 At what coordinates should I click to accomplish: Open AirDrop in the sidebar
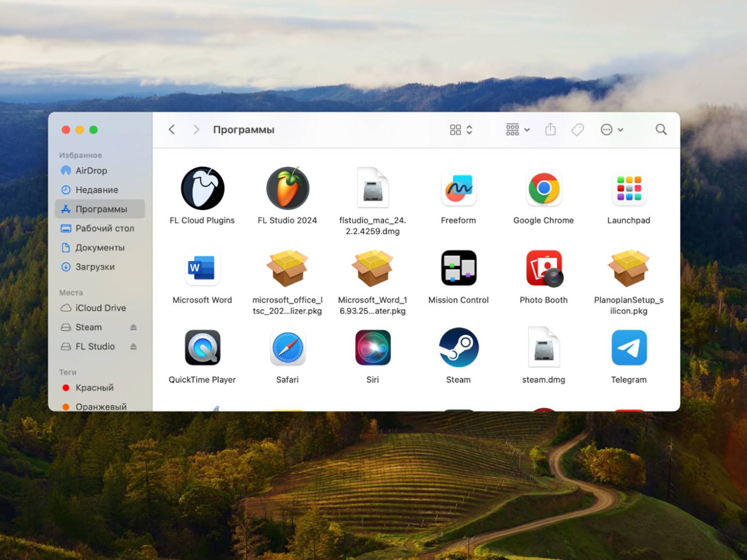point(100,171)
